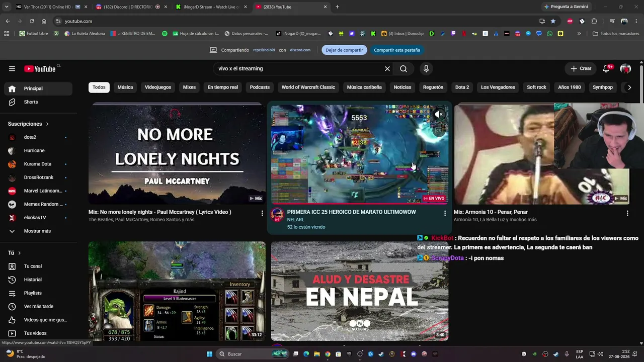
Task: Open the Suscripciones section
Action: [x=29, y=124]
